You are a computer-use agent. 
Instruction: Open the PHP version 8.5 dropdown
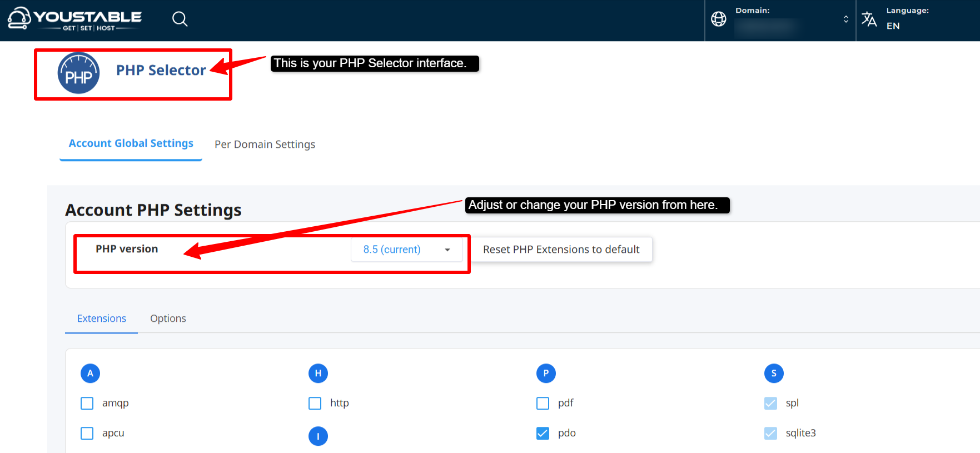coord(407,250)
